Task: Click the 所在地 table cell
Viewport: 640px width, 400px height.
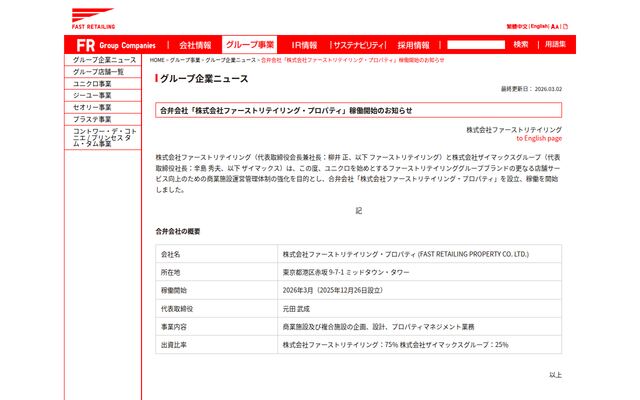Action: 216,272
